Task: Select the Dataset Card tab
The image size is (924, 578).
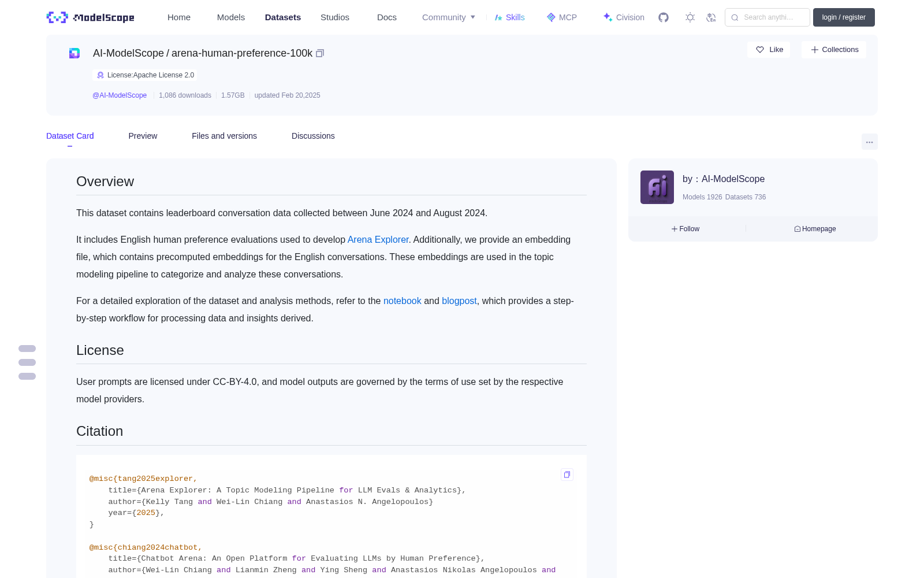Action: click(x=70, y=136)
